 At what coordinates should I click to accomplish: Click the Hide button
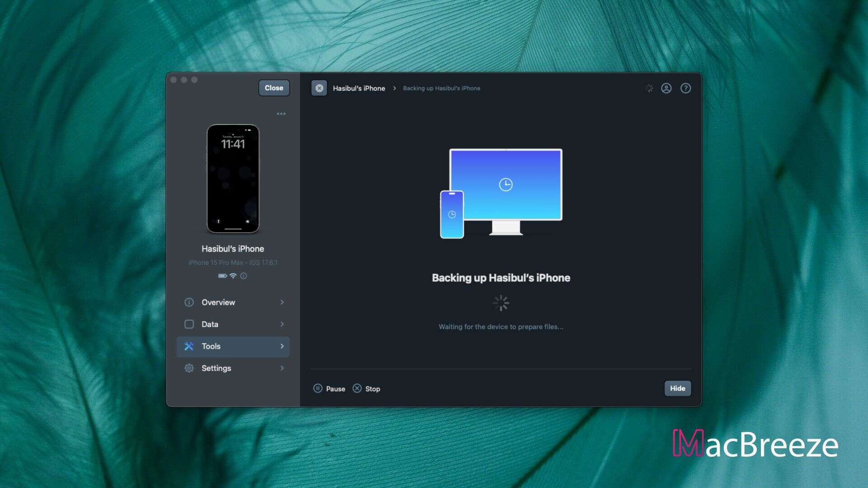click(678, 389)
